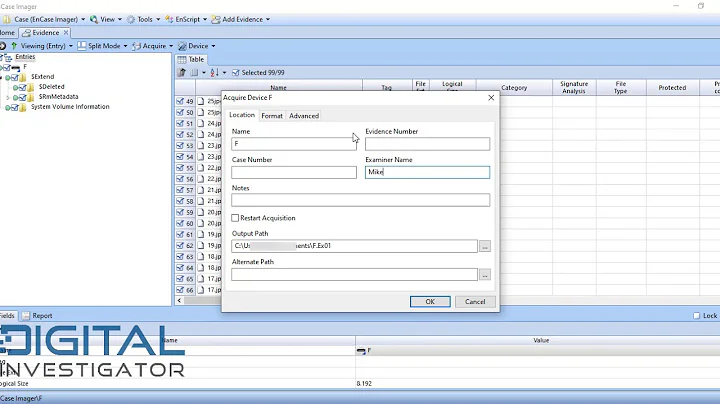This screenshot has width=720, height=404.
Task: Open the View menu
Action: pos(106,19)
